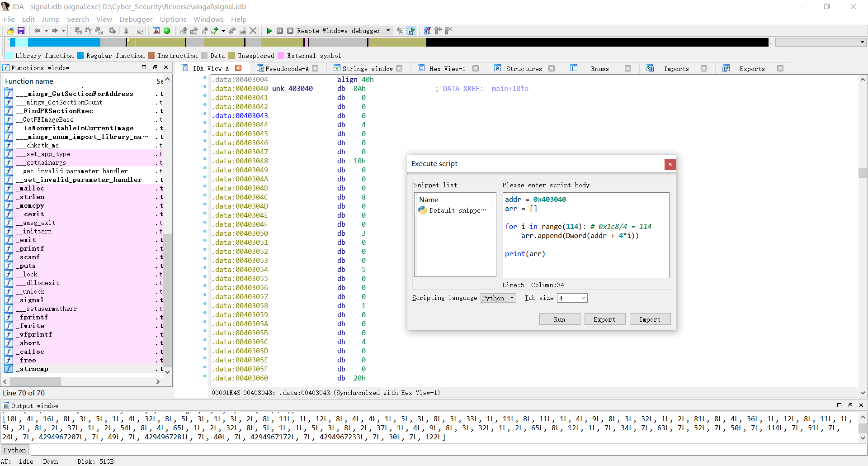
Task: Click the breakpoint list toolbar icon
Action: [427, 31]
